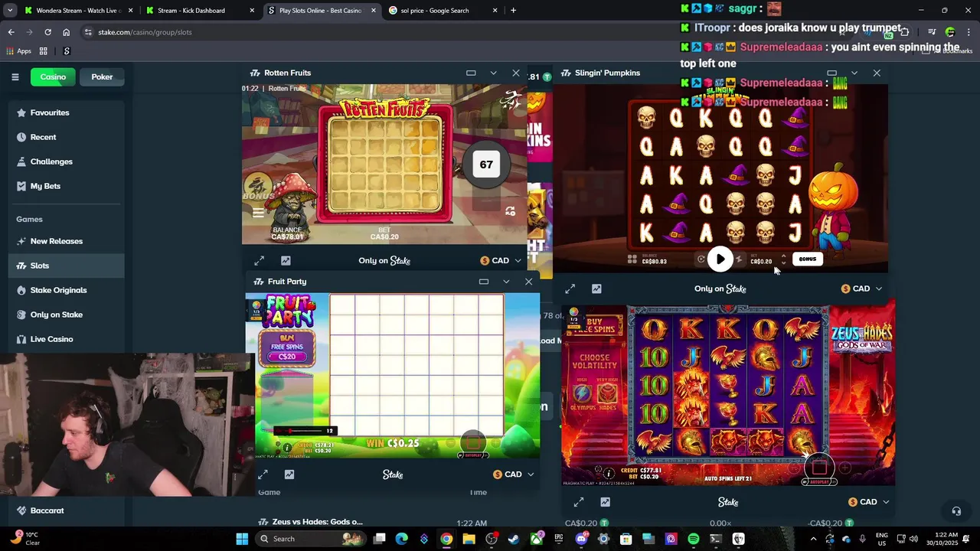Open live stats for Zeus vs Hades
This screenshot has width=980, height=551.
tap(605, 502)
